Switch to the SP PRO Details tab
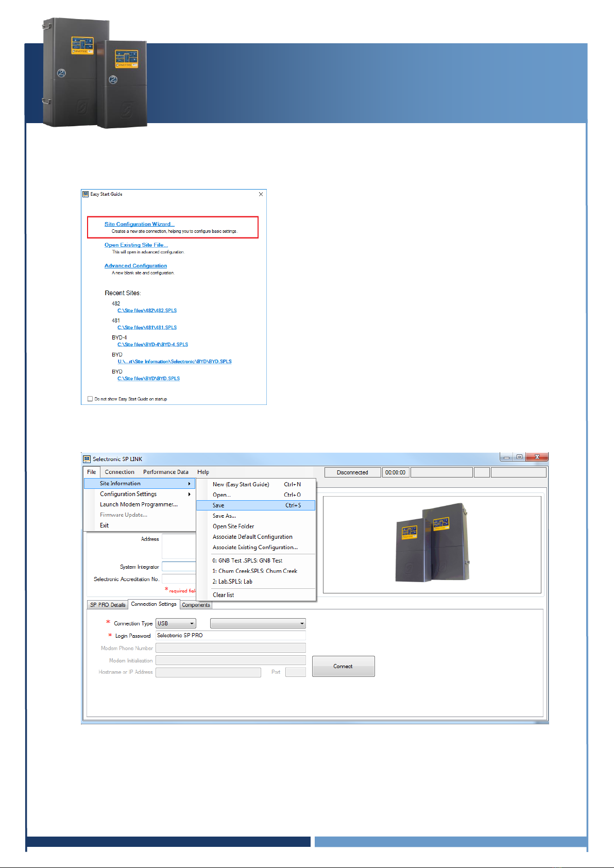The image size is (614, 868). (108, 605)
